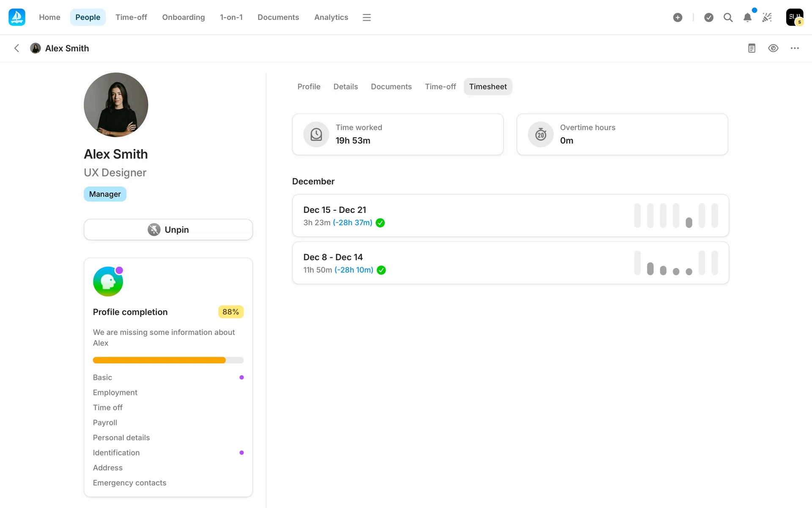Image resolution: width=812 pixels, height=508 pixels.
Task: Open the document notes icon
Action: (x=752, y=48)
